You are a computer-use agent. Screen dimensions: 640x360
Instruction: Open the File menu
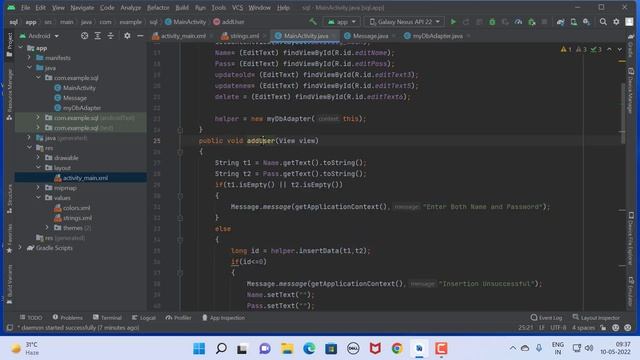tap(26, 7)
